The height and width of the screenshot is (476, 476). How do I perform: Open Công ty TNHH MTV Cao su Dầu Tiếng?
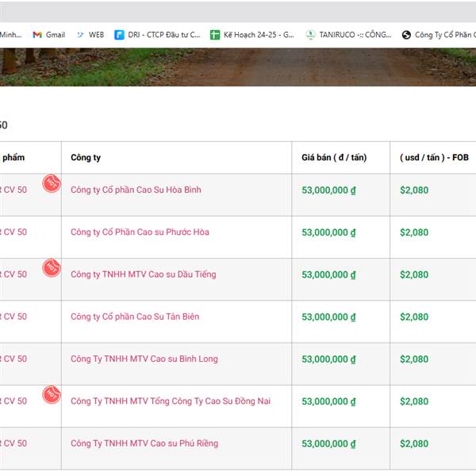144,274
